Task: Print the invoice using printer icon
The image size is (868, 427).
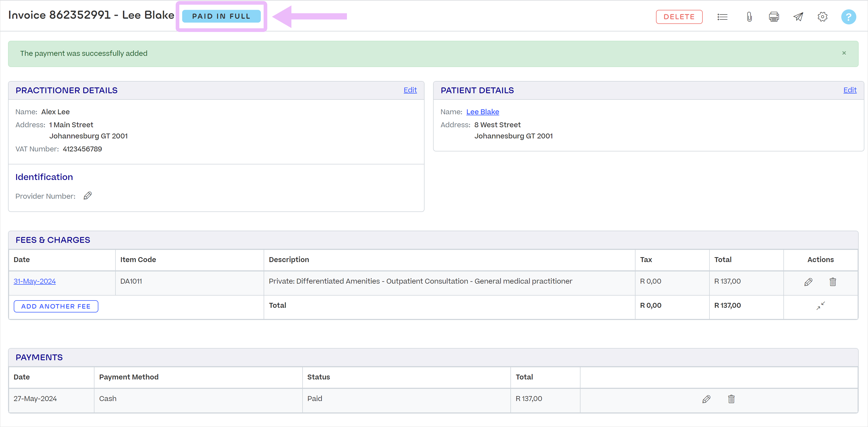Action: point(774,17)
